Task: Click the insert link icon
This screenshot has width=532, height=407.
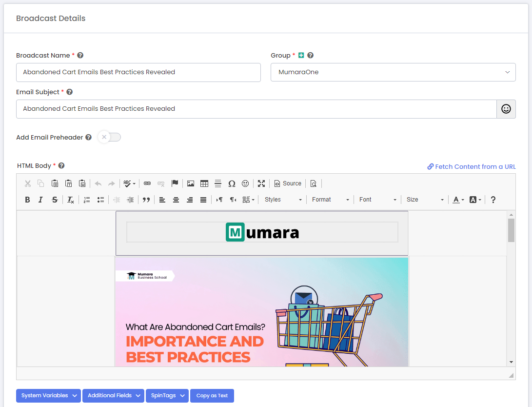Action: pyautogui.click(x=147, y=183)
